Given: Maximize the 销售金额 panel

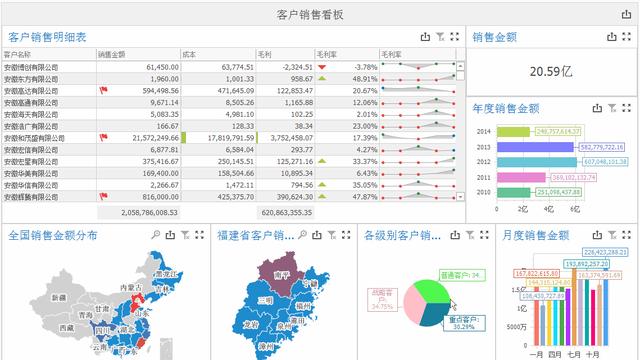Looking at the screenshot, I should pos(627,37).
